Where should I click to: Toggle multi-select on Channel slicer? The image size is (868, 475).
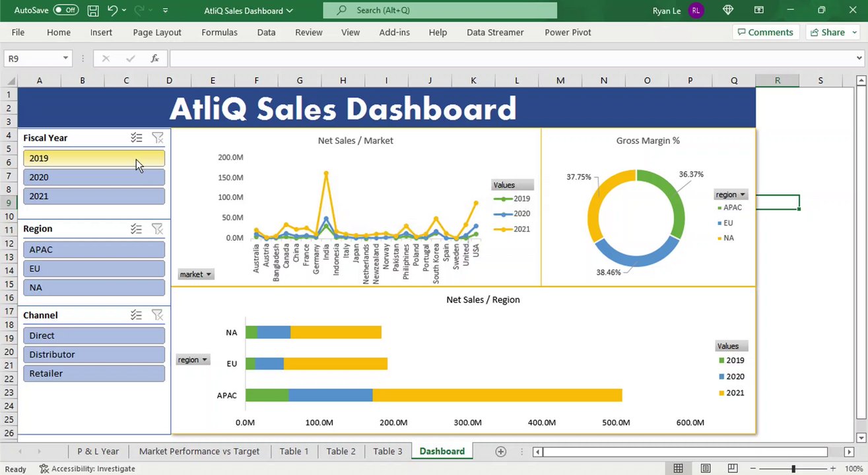[x=136, y=315]
